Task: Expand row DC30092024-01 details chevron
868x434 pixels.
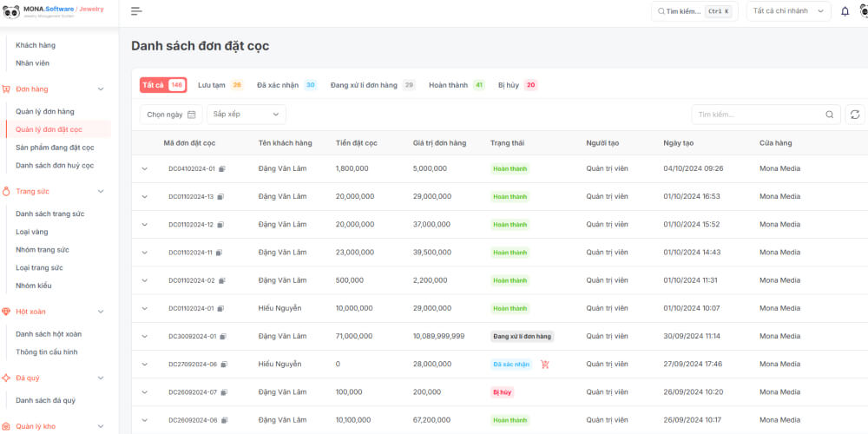Action: point(144,336)
